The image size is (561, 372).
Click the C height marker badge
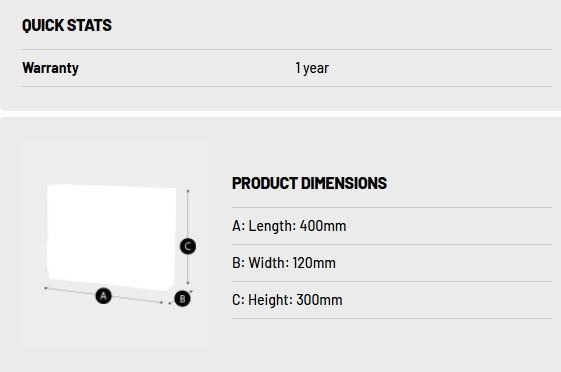coord(188,246)
